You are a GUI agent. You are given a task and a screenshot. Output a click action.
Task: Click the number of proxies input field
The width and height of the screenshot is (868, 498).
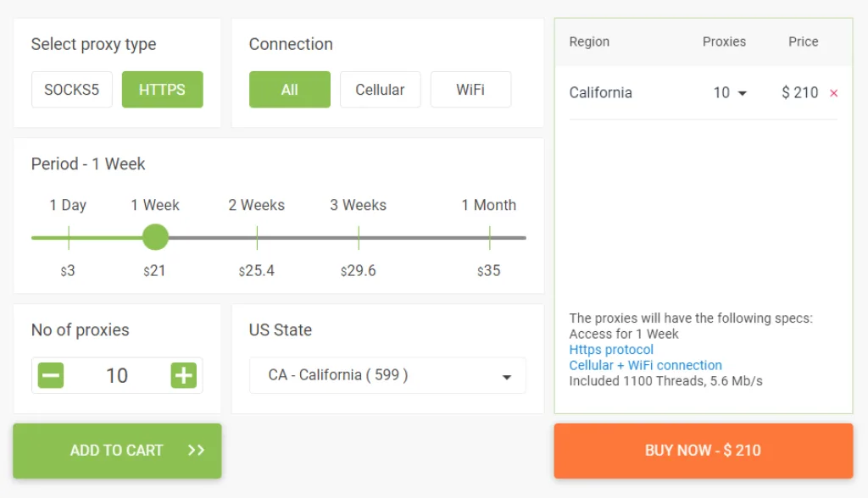117,375
